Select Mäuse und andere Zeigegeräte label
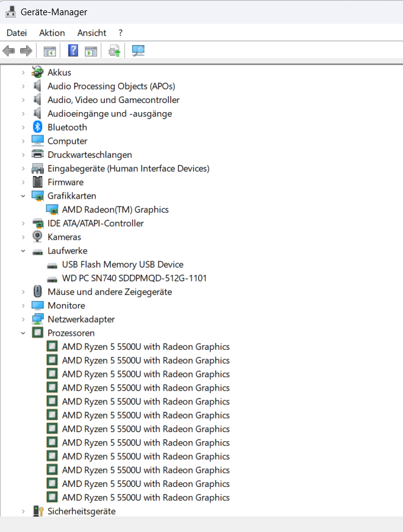Viewport: 403px width, 532px height. 110,292
